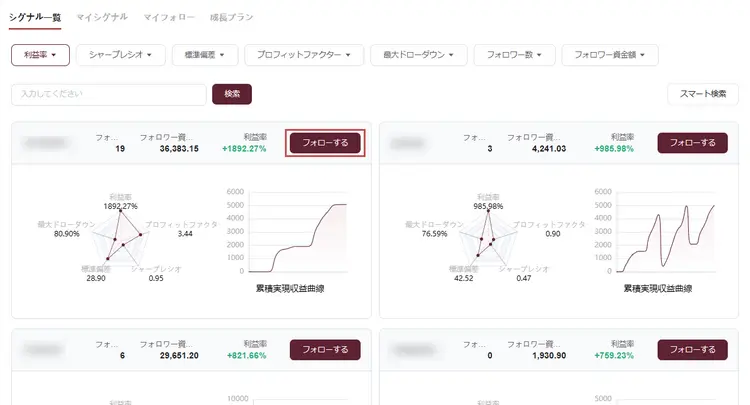Click follower funds value 29,651.20
The width and height of the screenshot is (750, 405).
(179, 356)
